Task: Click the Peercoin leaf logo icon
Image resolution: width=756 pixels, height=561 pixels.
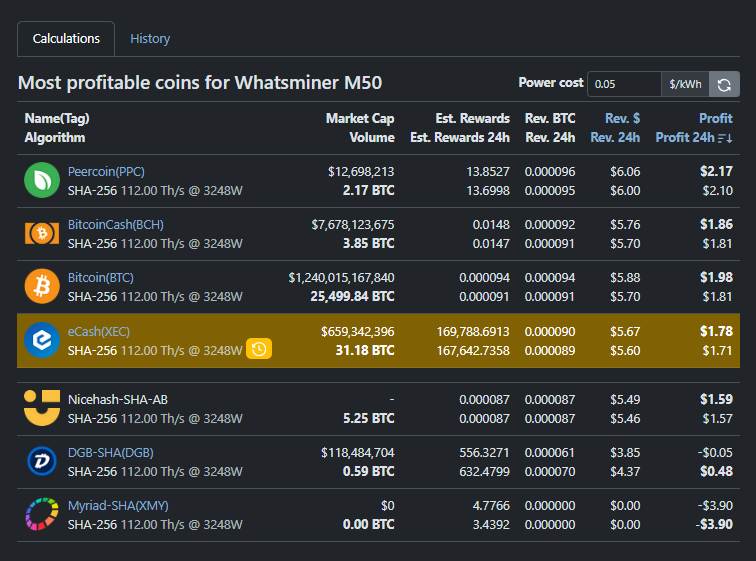Action: [42, 180]
